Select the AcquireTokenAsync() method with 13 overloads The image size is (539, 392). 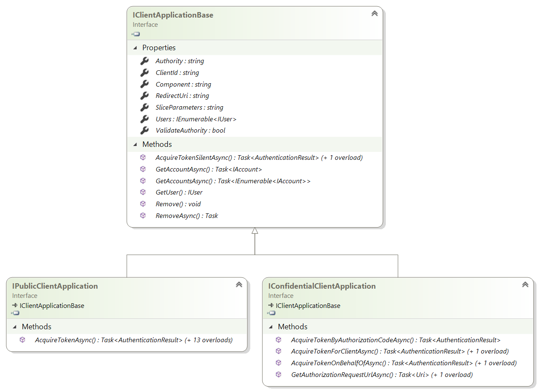click(x=134, y=340)
